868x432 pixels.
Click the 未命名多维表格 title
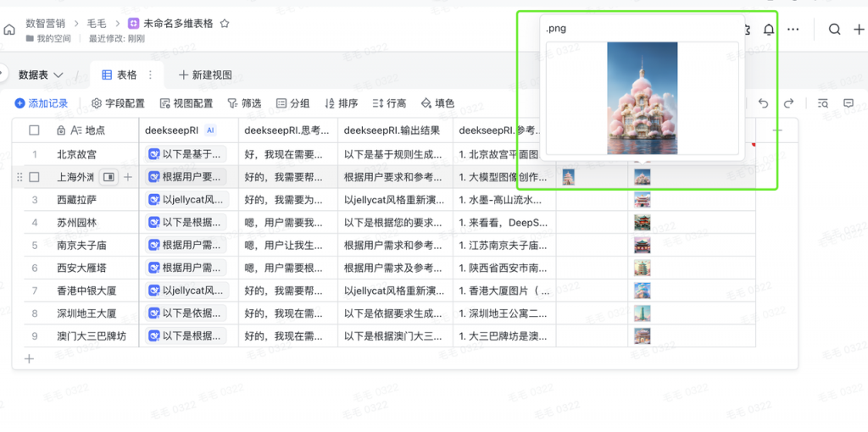(178, 24)
